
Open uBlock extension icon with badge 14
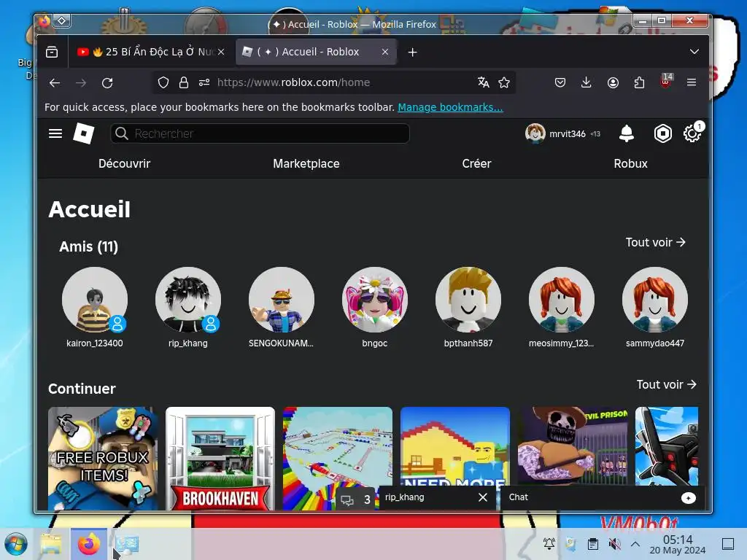666,81
